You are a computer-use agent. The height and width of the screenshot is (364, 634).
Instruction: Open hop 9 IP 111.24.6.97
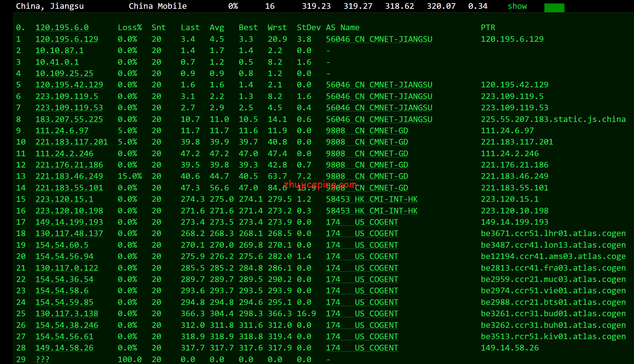62,130
